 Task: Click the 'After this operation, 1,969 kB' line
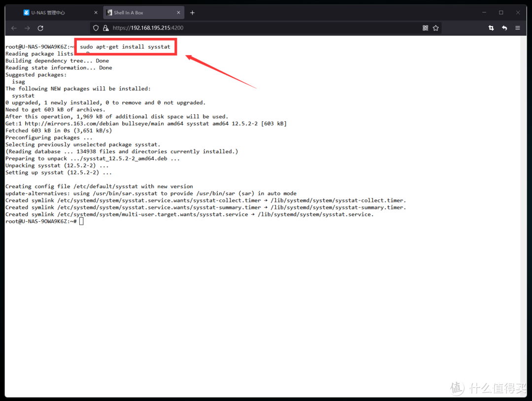click(x=117, y=117)
